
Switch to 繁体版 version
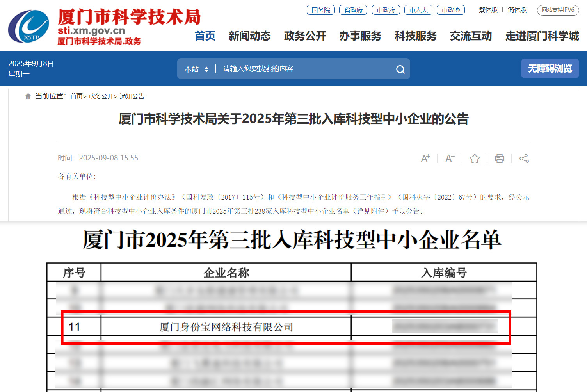pyautogui.click(x=488, y=10)
